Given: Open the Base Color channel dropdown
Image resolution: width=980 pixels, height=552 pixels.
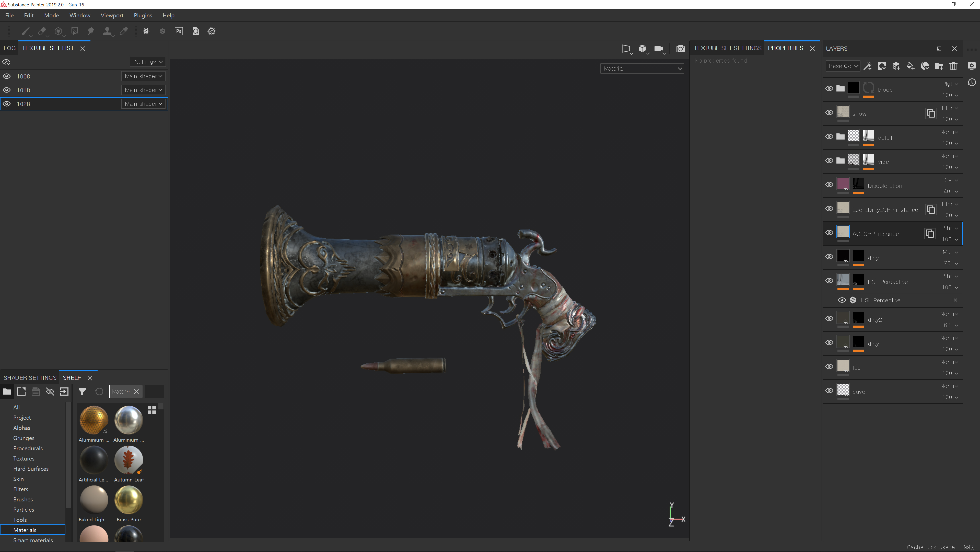Looking at the screenshot, I should (843, 66).
